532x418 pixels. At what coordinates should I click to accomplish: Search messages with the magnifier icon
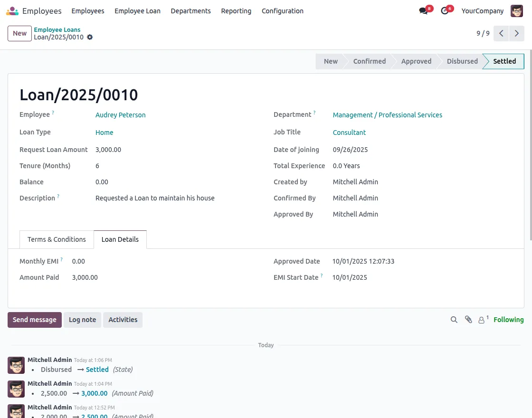click(454, 320)
